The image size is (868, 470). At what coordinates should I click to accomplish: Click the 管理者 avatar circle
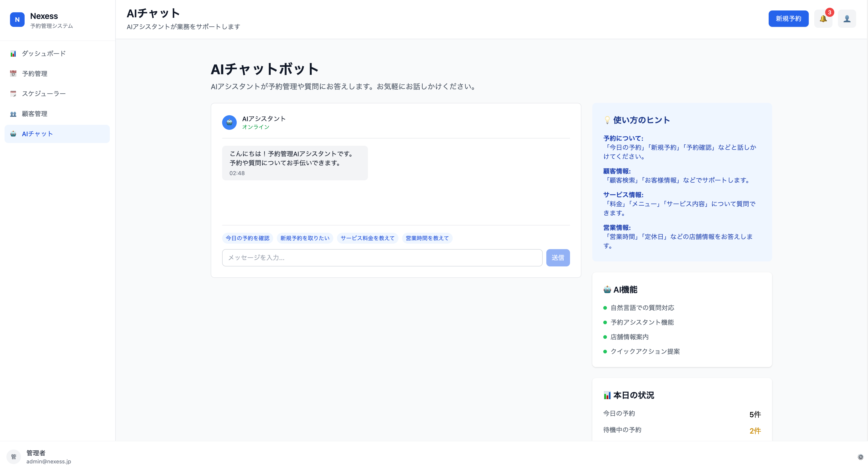coord(14,457)
